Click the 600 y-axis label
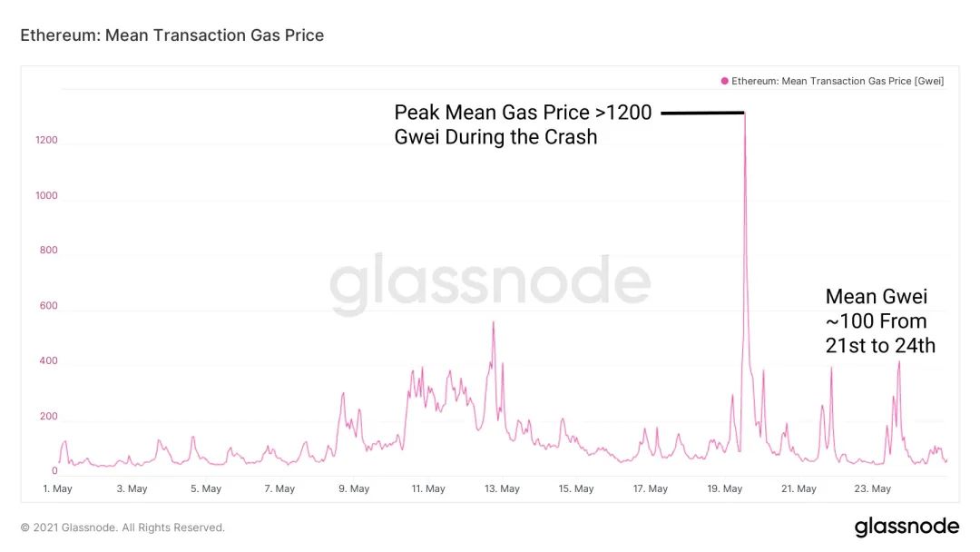Image resolution: width=980 pixels, height=552 pixels. [x=48, y=306]
